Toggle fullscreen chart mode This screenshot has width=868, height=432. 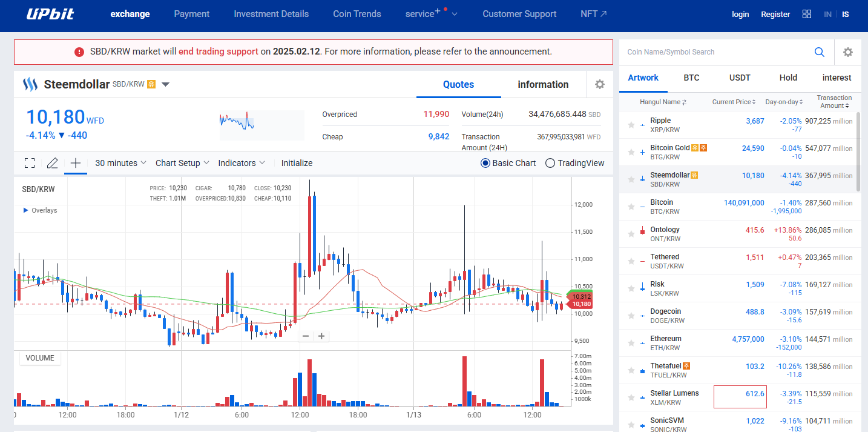tap(30, 163)
